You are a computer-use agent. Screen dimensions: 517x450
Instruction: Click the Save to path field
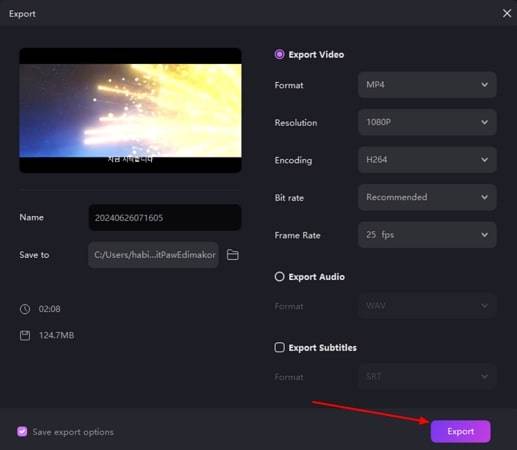click(x=153, y=255)
